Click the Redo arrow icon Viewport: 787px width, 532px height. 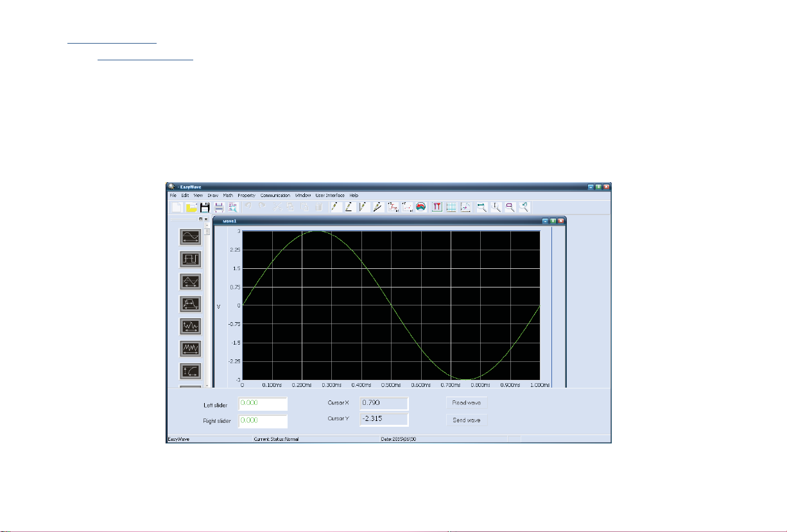pos(262,207)
